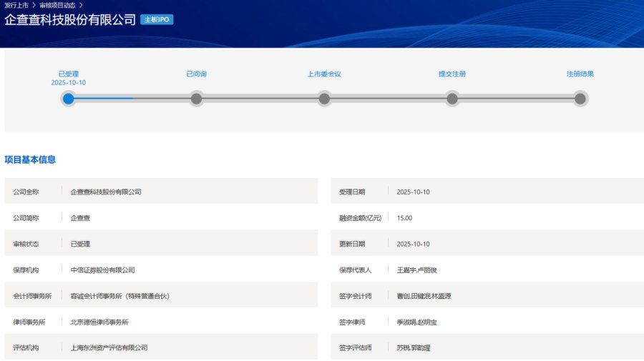Click the blue 已受理 stage circle
This screenshot has height=361, width=644.
click(x=68, y=99)
